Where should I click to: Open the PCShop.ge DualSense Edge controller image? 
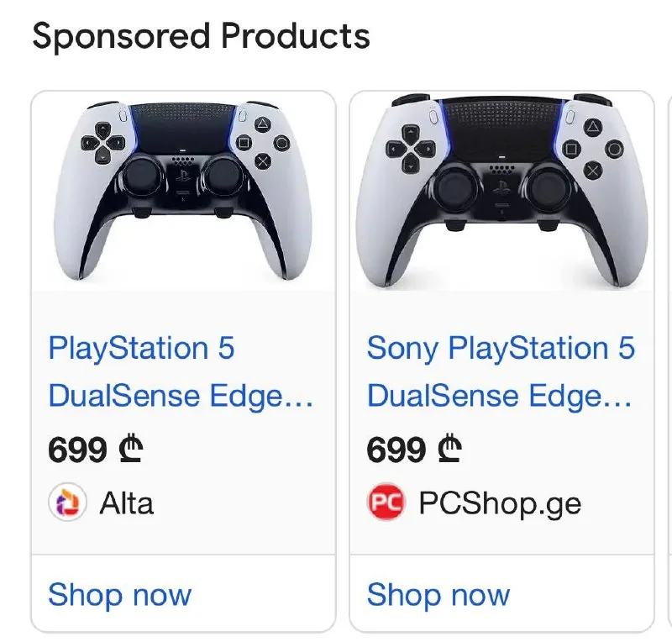[x=501, y=192]
